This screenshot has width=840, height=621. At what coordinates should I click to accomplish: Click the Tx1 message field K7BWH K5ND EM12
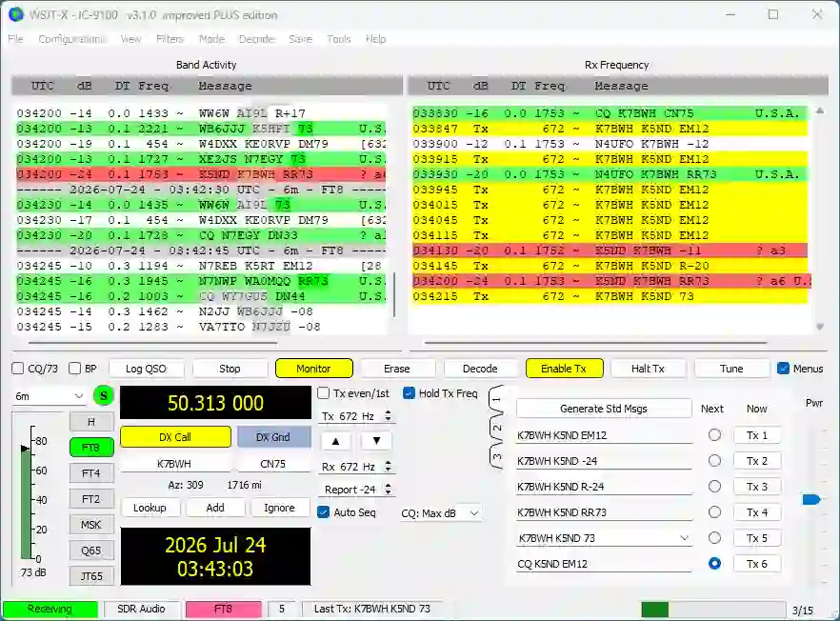(604, 435)
